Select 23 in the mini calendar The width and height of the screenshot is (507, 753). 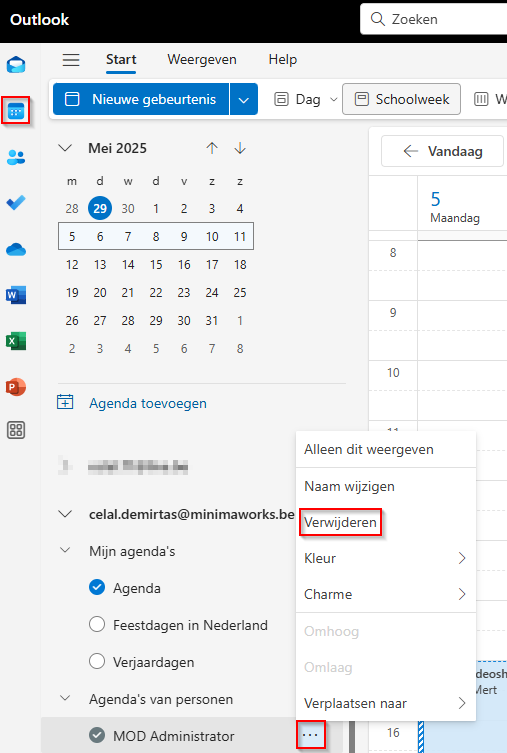coord(184,292)
